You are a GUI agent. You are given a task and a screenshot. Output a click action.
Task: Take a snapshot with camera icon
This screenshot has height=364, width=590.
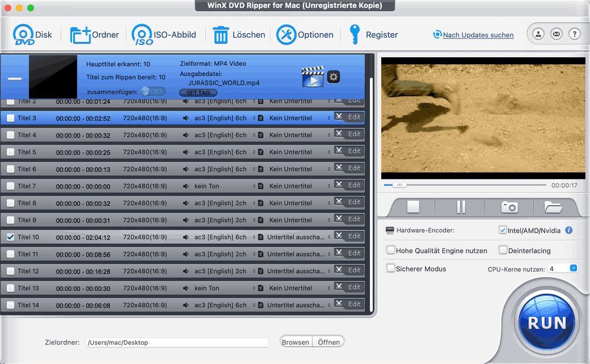click(510, 206)
